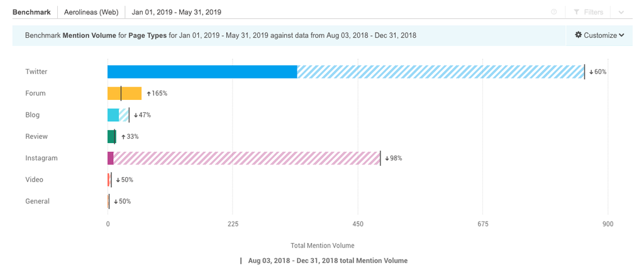
Task: Click the Instagram 98% down arrow icon
Action: tap(387, 158)
